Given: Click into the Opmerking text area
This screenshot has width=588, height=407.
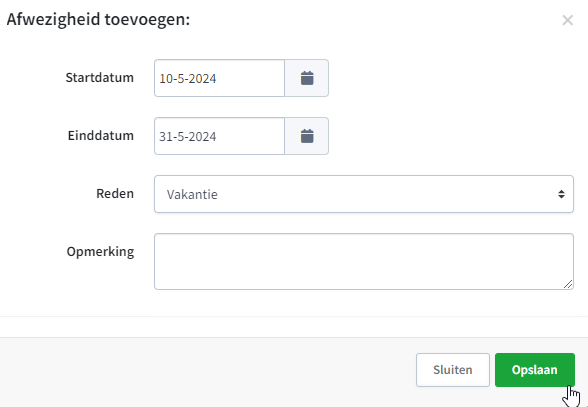Looking at the screenshot, I should [364, 261].
